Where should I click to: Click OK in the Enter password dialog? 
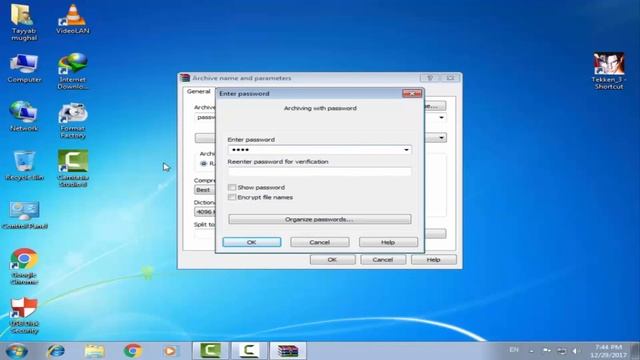[252, 242]
